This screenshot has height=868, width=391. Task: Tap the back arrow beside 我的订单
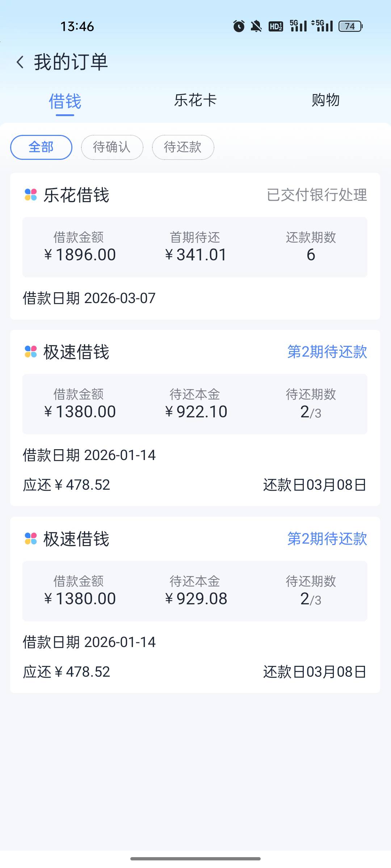[x=20, y=62]
